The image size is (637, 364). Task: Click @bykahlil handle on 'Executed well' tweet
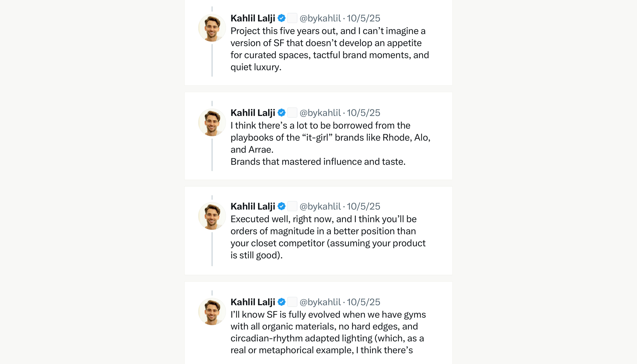[x=320, y=207]
